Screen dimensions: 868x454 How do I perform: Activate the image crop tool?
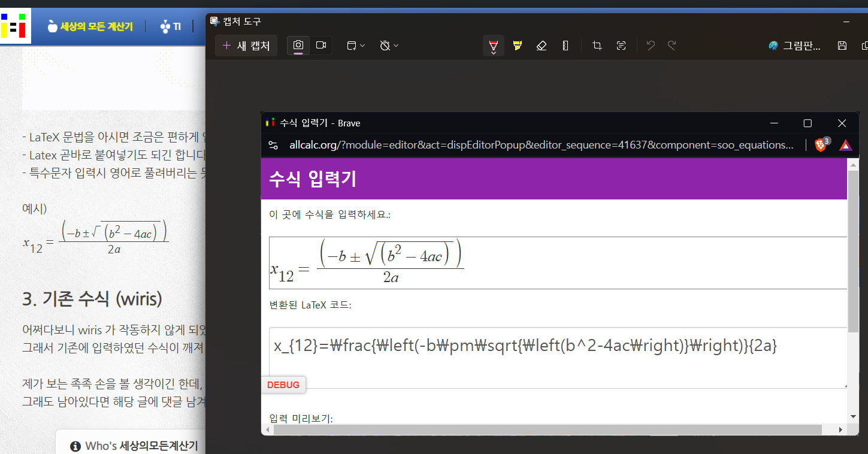(597, 46)
